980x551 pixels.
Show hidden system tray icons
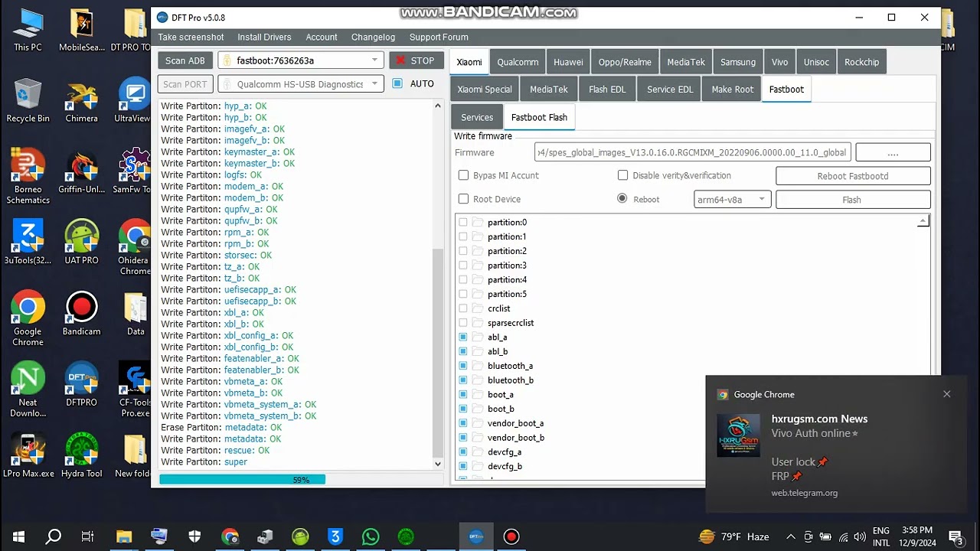[791, 536]
